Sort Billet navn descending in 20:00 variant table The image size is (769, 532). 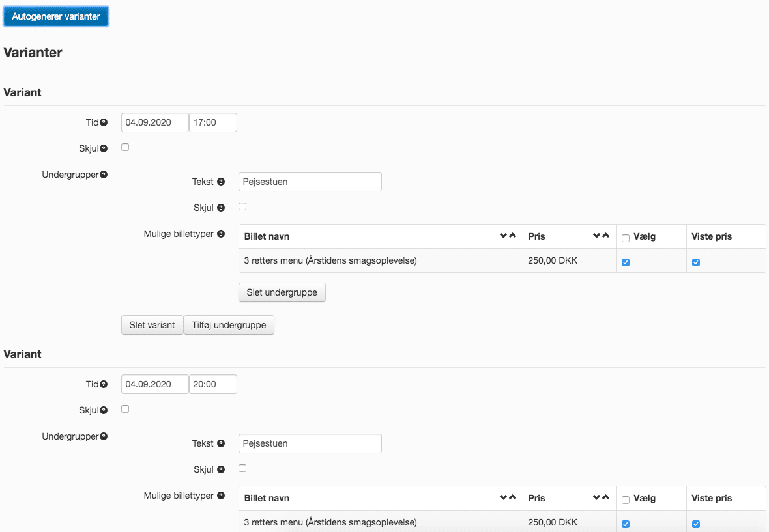tap(503, 497)
